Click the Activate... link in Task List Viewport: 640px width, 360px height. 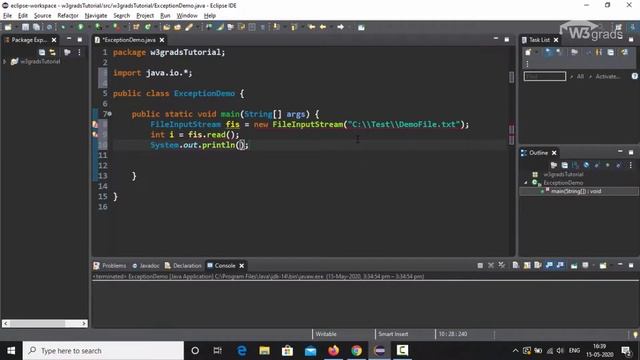click(608, 76)
